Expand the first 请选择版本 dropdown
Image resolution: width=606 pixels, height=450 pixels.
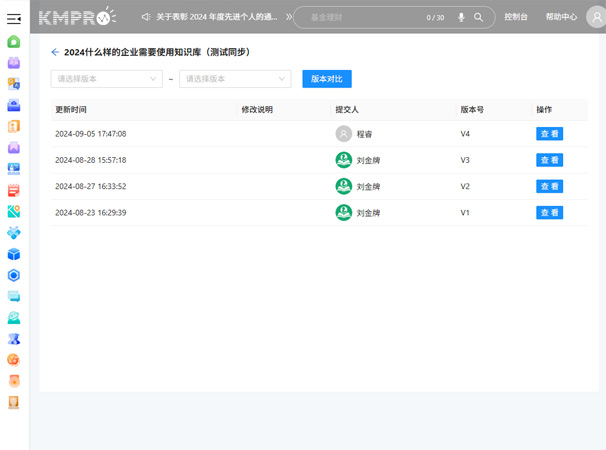coord(106,79)
